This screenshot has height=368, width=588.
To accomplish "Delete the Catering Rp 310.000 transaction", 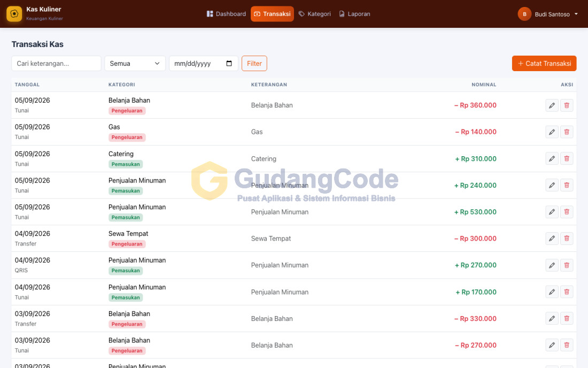I will click(567, 159).
